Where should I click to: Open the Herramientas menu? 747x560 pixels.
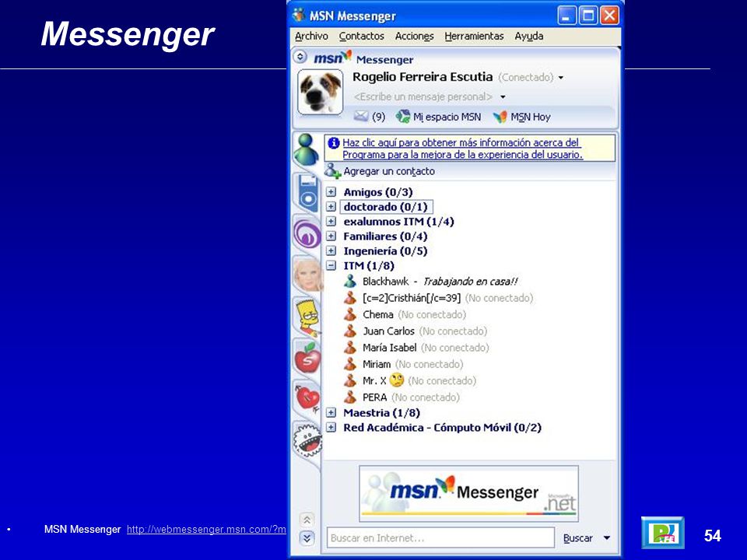click(x=474, y=37)
